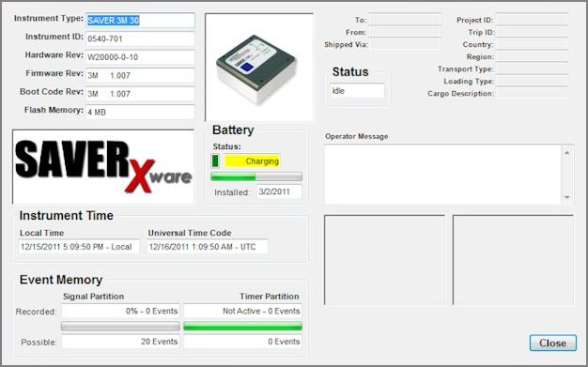This screenshot has height=367, width=588.
Task: Click inside the Operator Message text area
Action: click(x=442, y=175)
